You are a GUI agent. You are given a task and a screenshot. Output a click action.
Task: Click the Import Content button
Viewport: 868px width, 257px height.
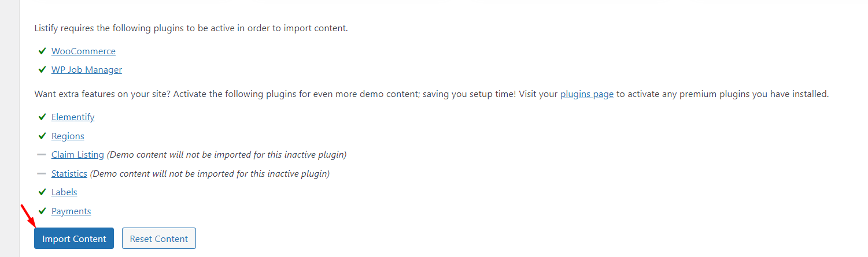coord(74,239)
